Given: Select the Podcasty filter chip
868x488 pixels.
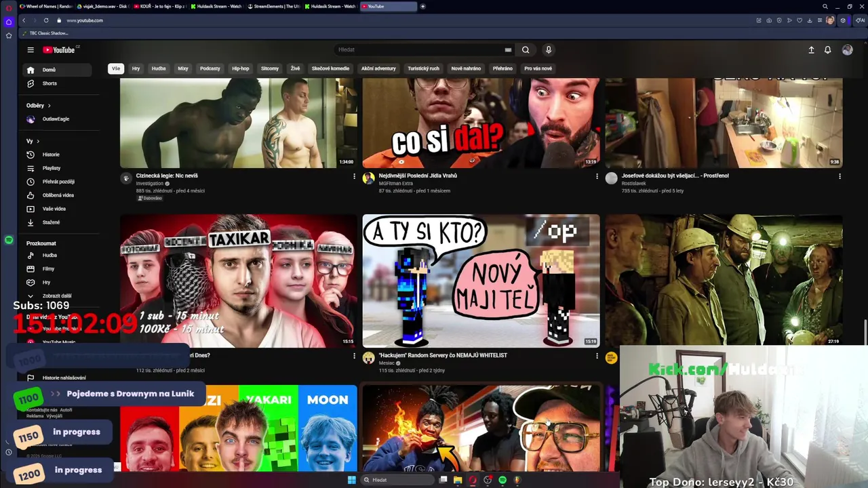Looking at the screenshot, I should 210,68.
